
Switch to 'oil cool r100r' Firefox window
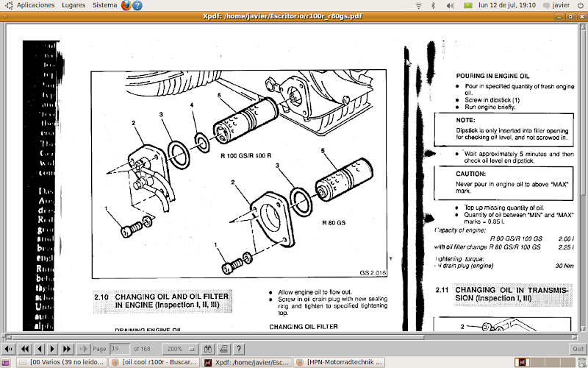pyautogui.click(x=154, y=362)
